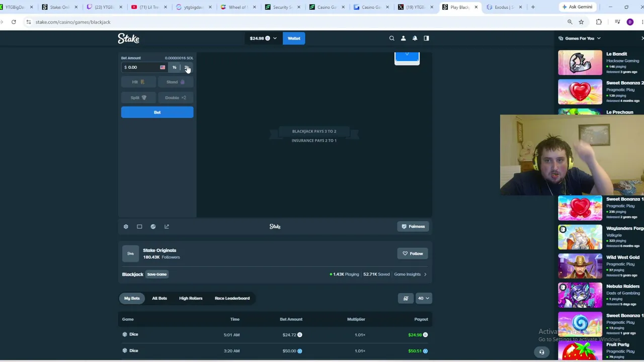
Task: Switch to the YouTube Lil Tre tab
Action: (x=148, y=7)
